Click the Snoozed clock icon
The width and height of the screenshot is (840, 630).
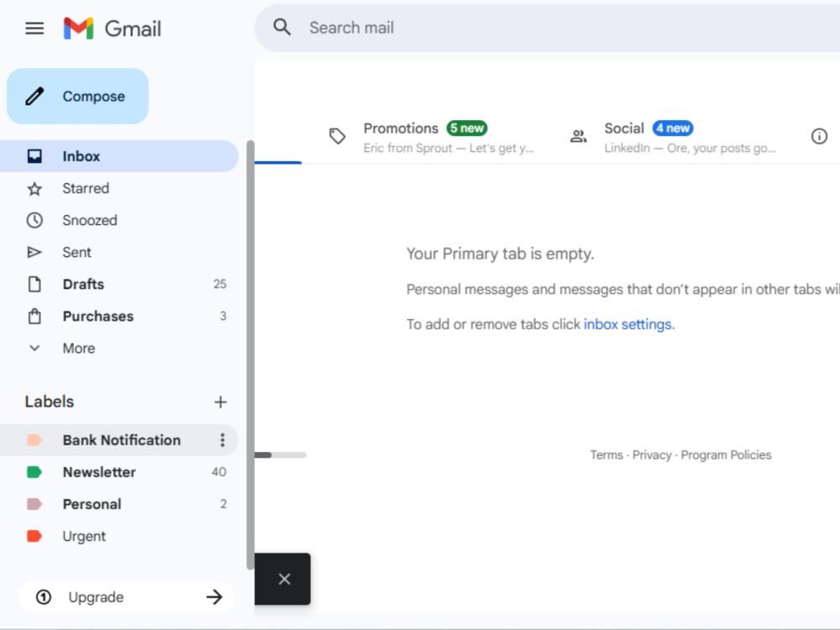(x=34, y=220)
